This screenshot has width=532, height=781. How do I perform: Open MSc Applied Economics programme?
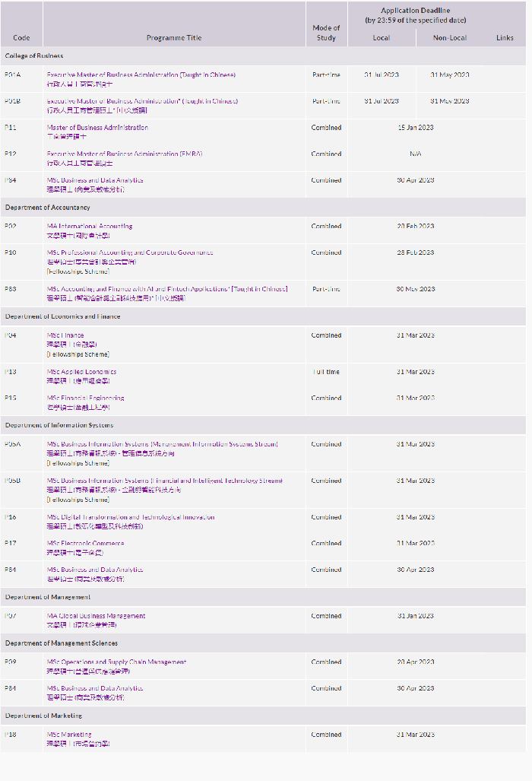pyautogui.click(x=81, y=372)
